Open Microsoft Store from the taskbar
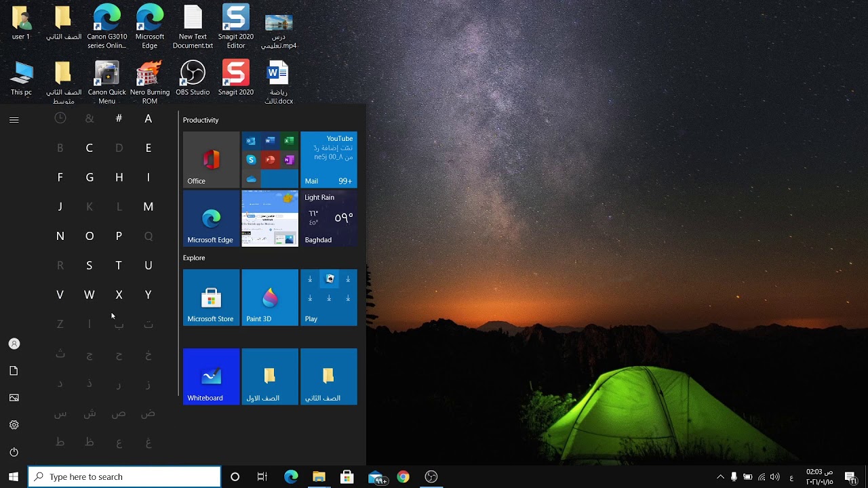 [347, 477]
